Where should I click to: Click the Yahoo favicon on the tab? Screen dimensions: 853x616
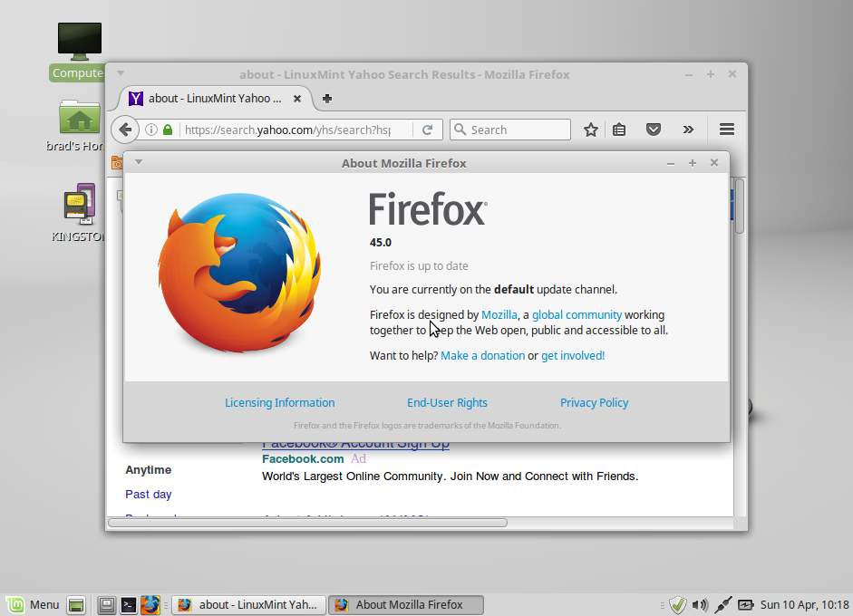[135, 99]
